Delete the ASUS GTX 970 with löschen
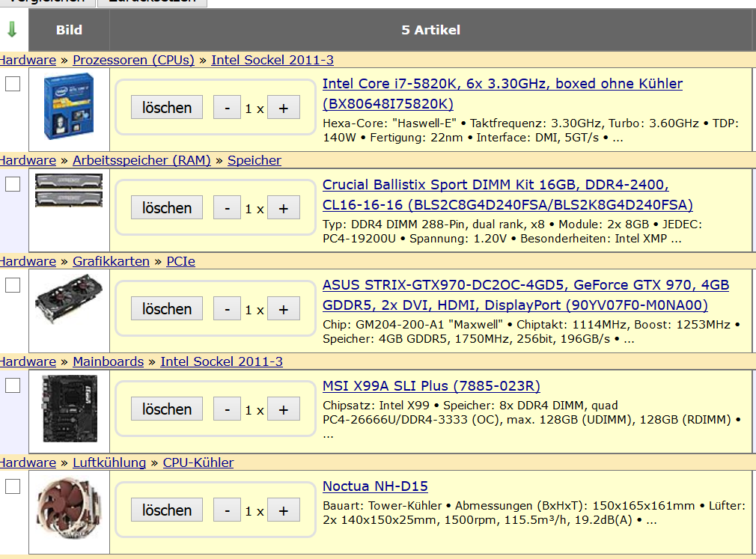This screenshot has width=756, height=559. pyautogui.click(x=167, y=309)
